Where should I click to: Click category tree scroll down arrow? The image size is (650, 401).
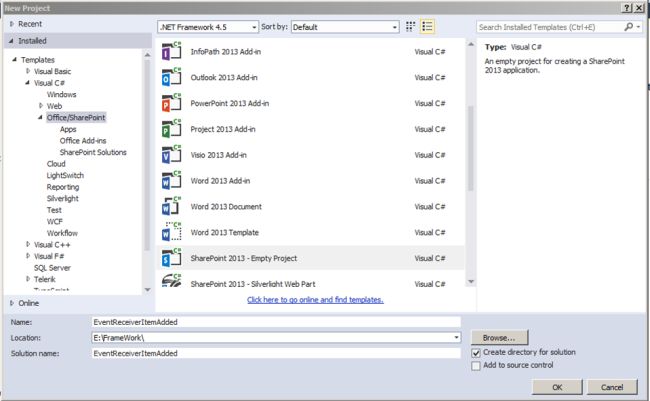click(x=147, y=289)
